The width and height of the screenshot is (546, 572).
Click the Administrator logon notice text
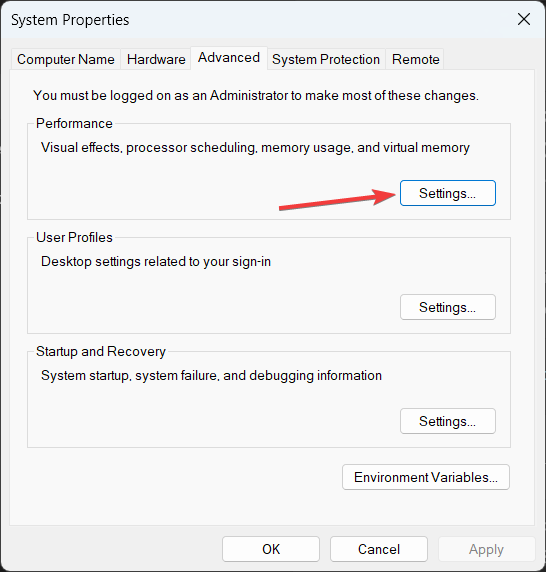pos(256,96)
